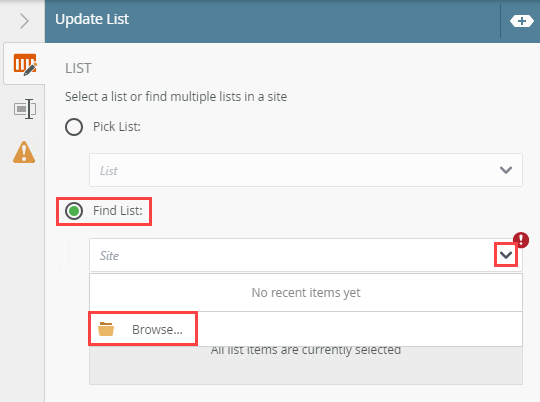Click the LIST section heading
The image size is (540, 402).
[x=78, y=68]
